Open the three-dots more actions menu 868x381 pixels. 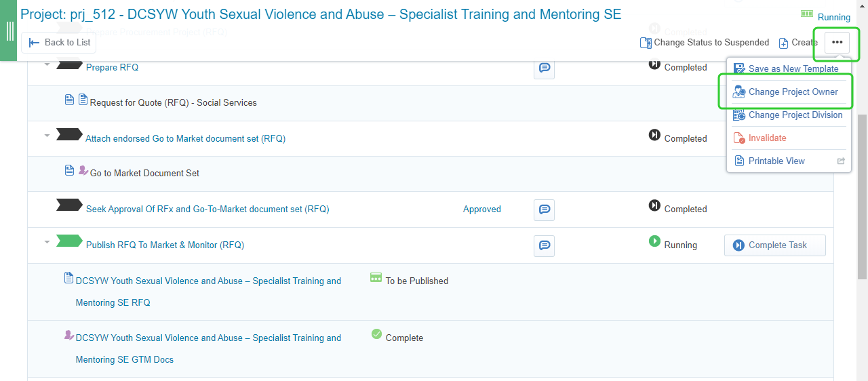(x=837, y=42)
